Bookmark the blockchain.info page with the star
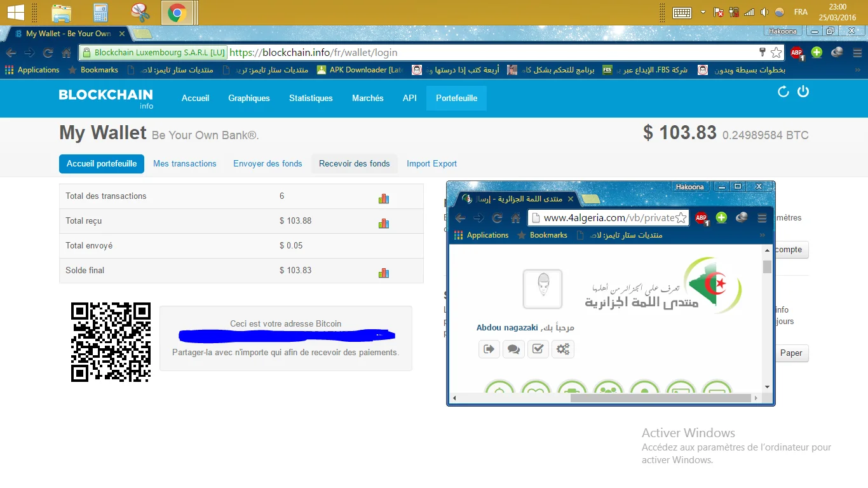This screenshot has width=868, height=488. 776,53
